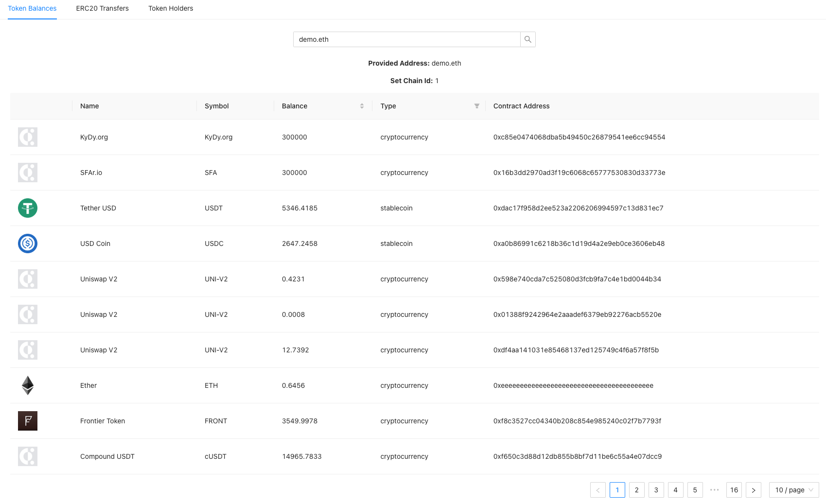Click the SFAr.io name cell
This screenshot has height=504, width=826.
(x=91, y=173)
